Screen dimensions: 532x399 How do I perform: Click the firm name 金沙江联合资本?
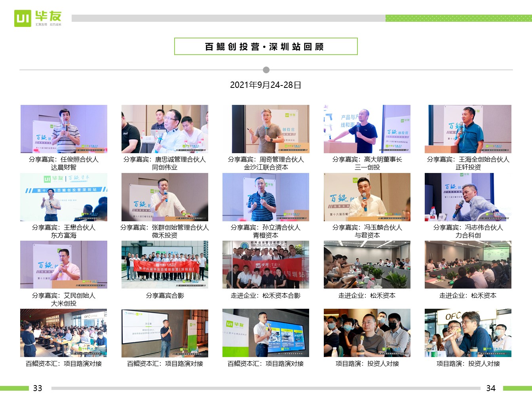coord(266,167)
